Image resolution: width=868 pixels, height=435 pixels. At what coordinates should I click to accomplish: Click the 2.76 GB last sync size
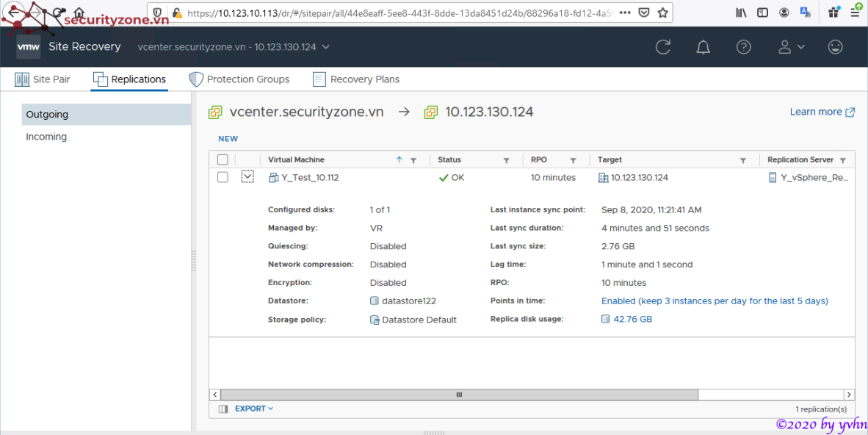point(618,247)
